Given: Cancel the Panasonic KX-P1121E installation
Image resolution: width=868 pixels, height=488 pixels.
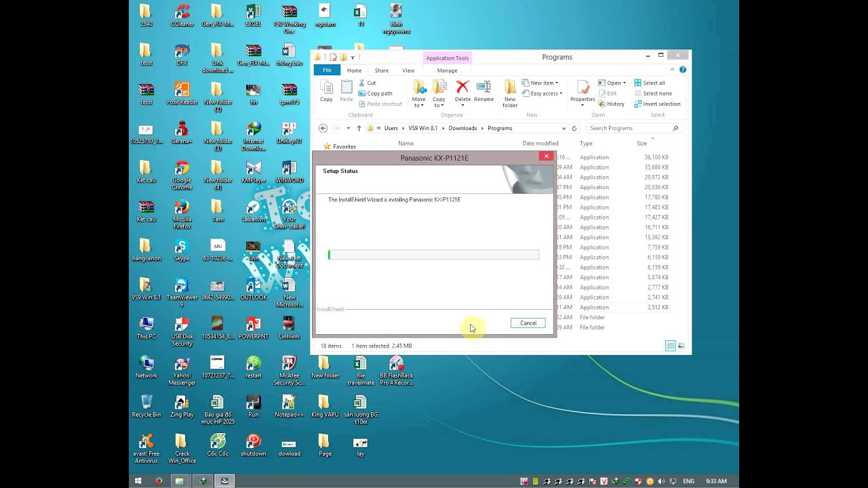Looking at the screenshot, I should pos(528,323).
